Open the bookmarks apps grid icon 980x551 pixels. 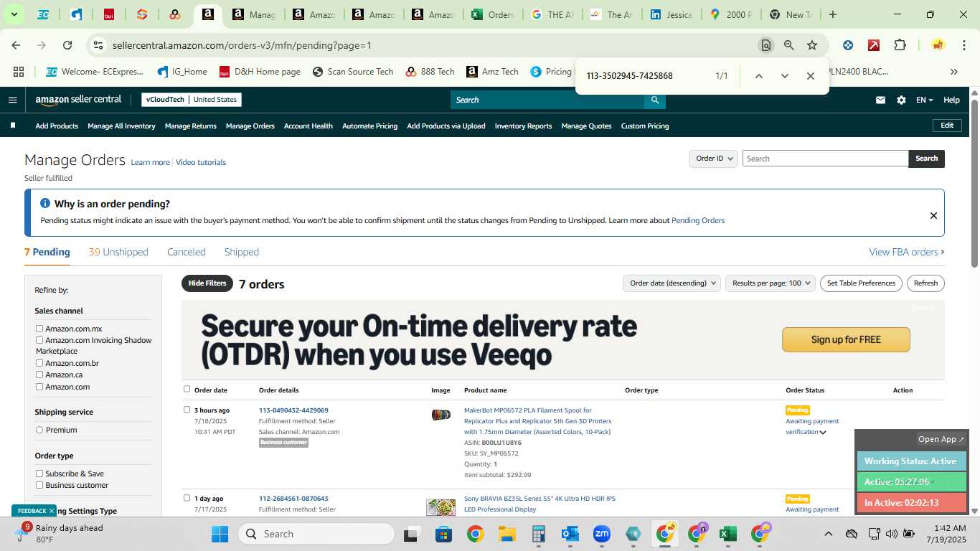(x=19, y=72)
